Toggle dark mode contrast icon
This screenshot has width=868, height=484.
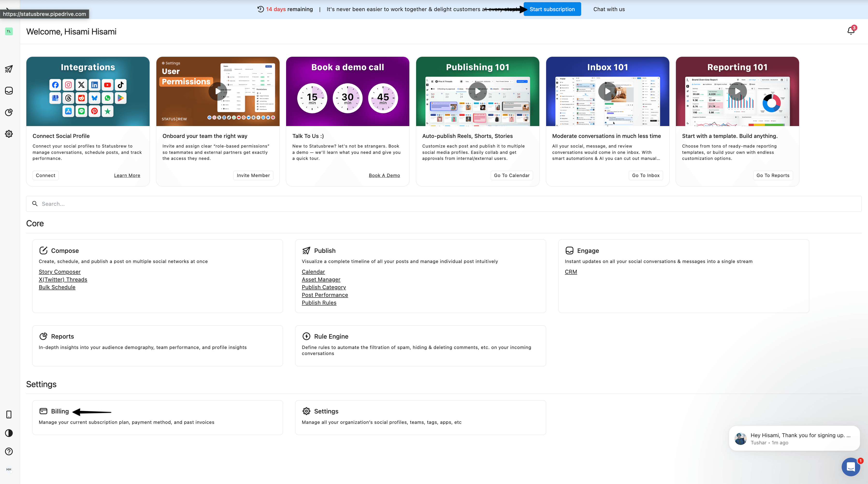9,433
